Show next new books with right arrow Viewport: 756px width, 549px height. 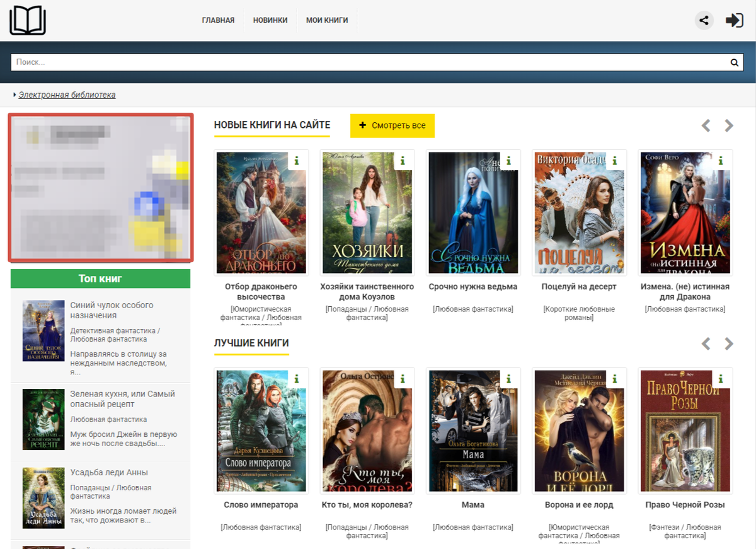pos(729,125)
